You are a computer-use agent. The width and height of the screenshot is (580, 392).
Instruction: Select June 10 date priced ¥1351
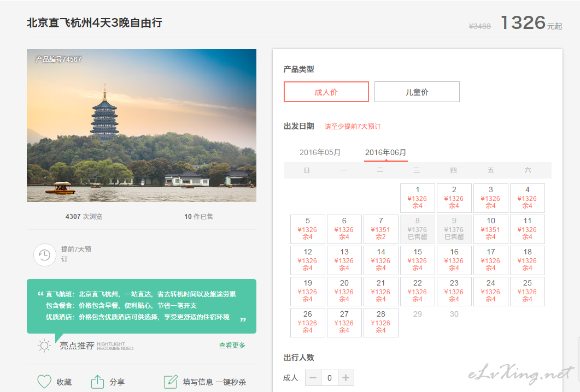490,229
